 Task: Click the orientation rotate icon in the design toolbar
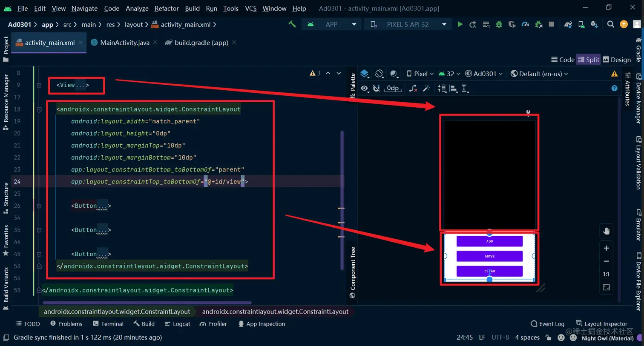379,74
